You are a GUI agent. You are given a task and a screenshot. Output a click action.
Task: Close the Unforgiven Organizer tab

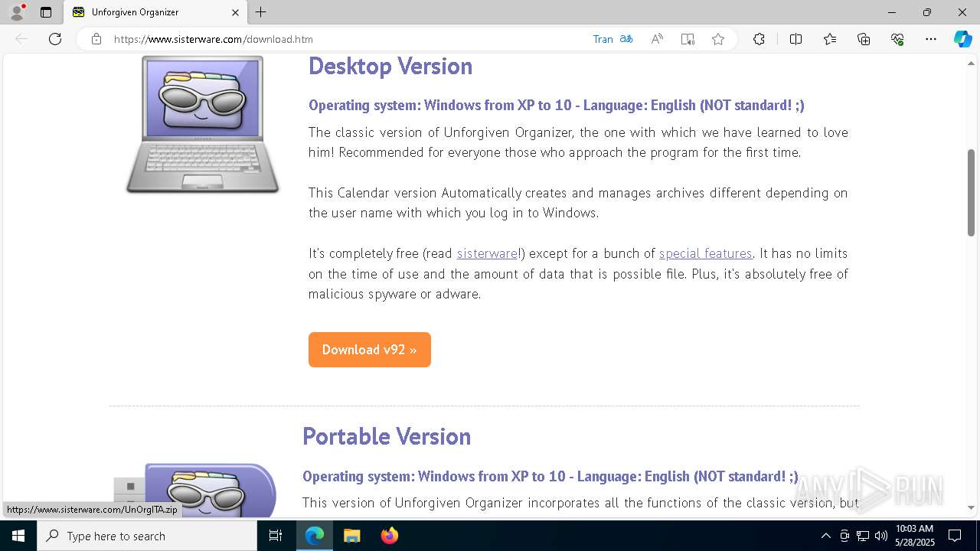point(236,12)
